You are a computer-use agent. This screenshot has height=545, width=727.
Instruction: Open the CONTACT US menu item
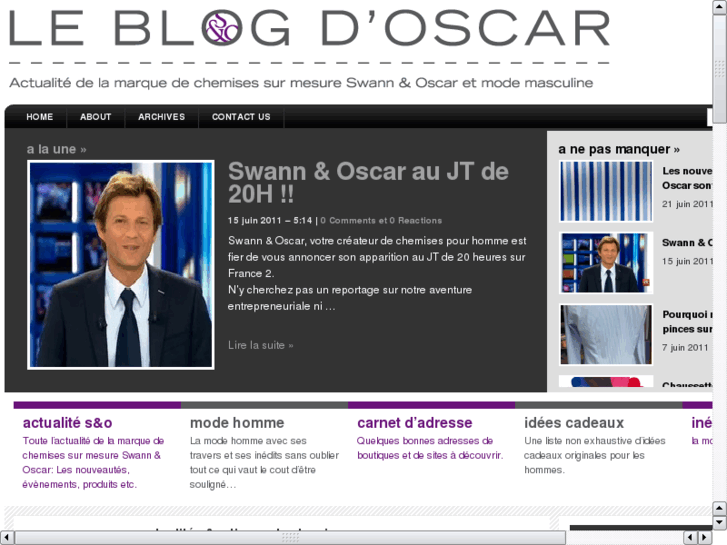coord(241,117)
